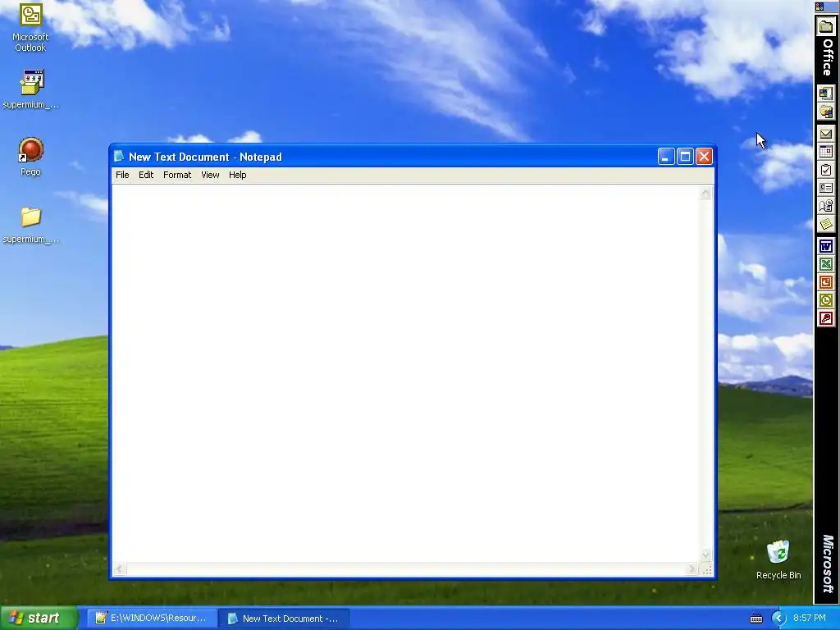This screenshot has height=630, width=840.
Task: Click the keyboard language bar icon in the tray
Action: [x=756, y=619]
